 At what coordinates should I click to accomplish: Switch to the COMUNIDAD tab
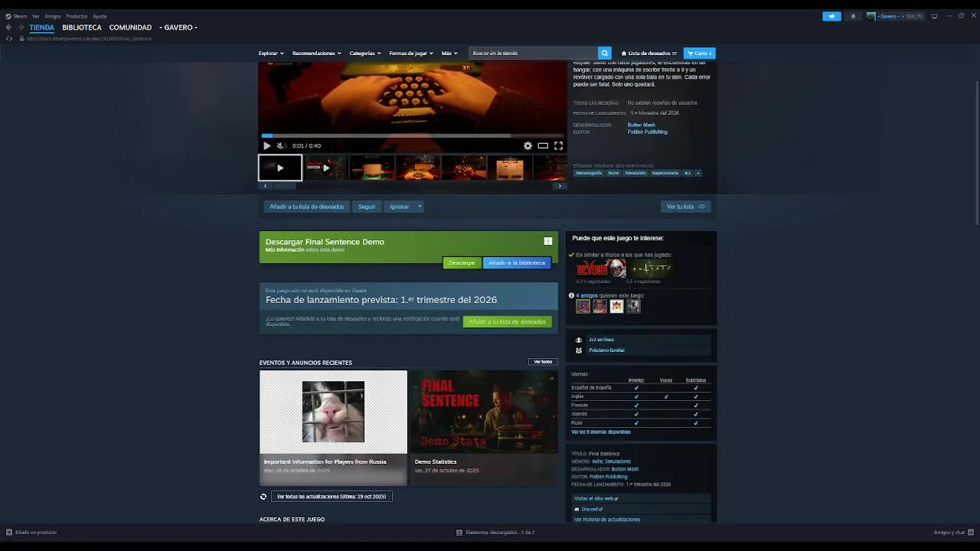(130, 28)
